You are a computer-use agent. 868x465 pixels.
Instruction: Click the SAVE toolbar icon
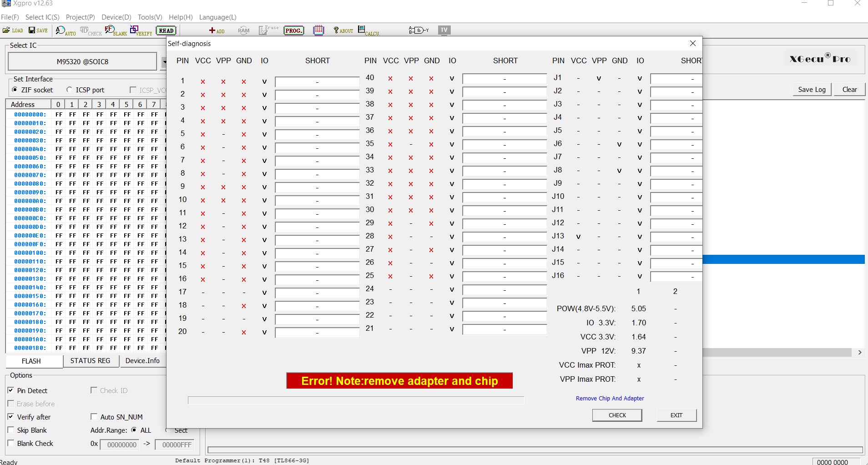(38, 30)
